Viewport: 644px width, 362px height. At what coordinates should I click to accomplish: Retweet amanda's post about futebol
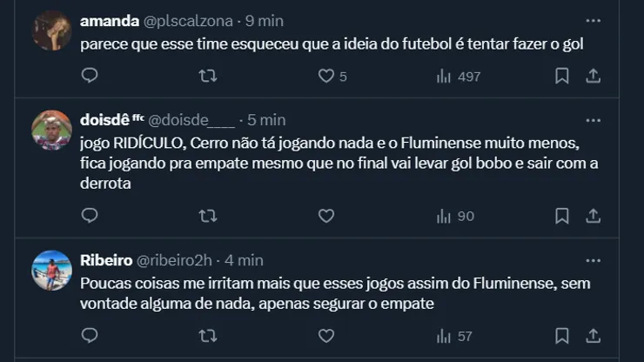tap(208, 76)
